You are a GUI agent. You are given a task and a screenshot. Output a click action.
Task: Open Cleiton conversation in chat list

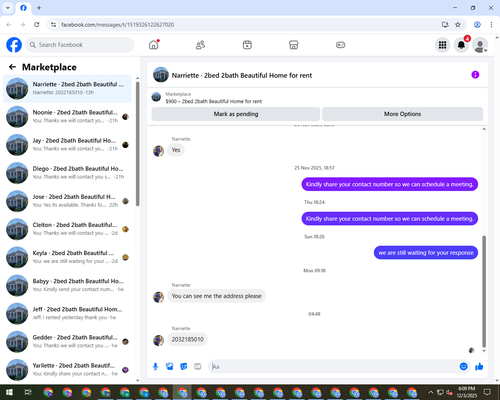pyautogui.click(x=67, y=229)
